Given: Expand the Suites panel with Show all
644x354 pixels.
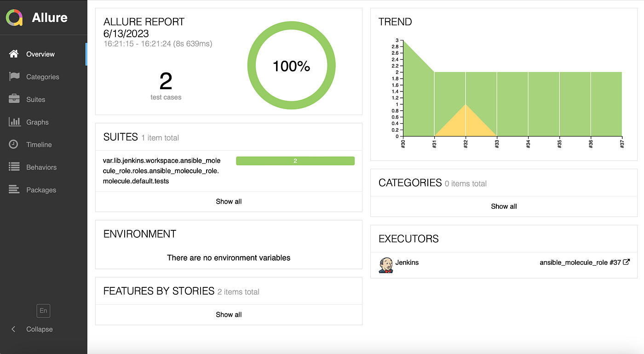Looking at the screenshot, I should click(x=229, y=201).
